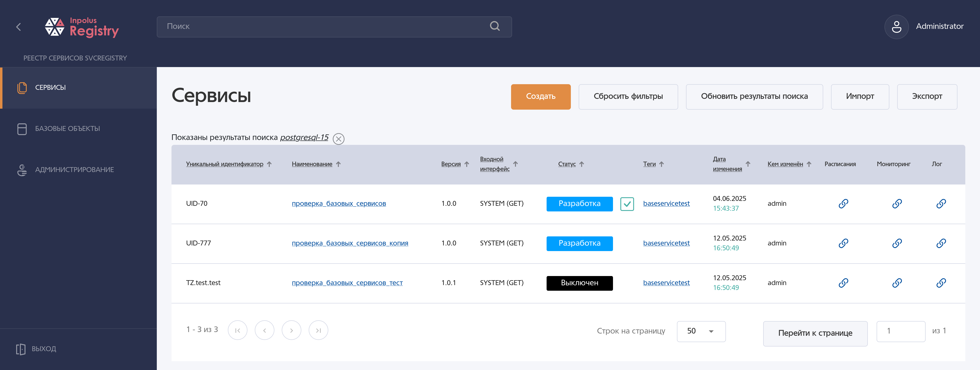
Task: Go to previous page of results
Action: (264, 330)
